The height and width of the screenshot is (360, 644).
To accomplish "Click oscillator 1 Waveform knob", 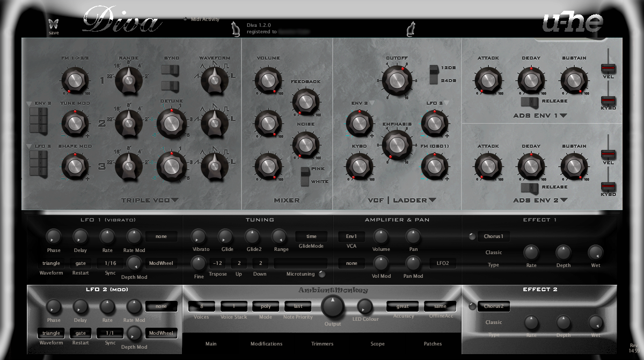I will click(214, 81).
